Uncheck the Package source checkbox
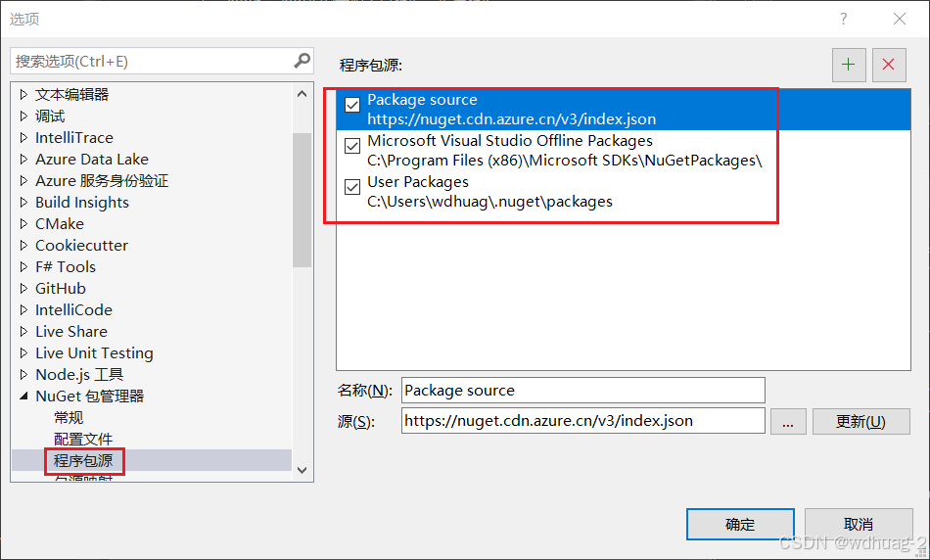Screen dimensions: 930x560 (352, 105)
